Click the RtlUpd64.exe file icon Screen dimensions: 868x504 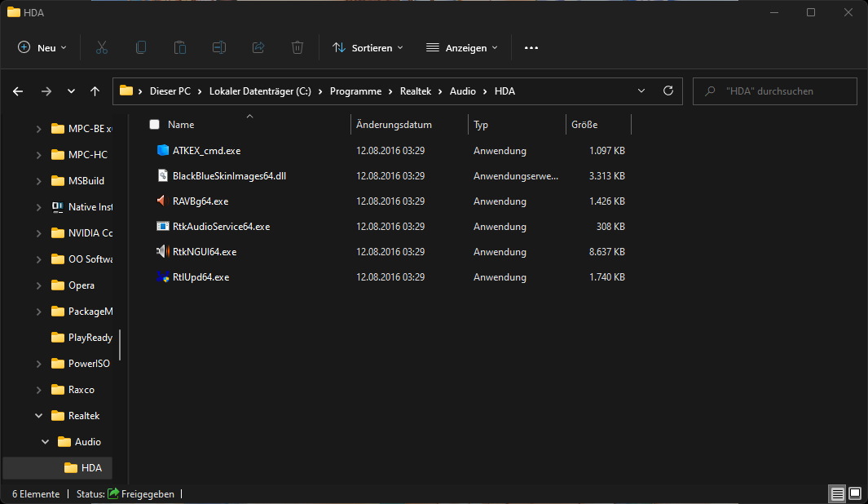163,277
